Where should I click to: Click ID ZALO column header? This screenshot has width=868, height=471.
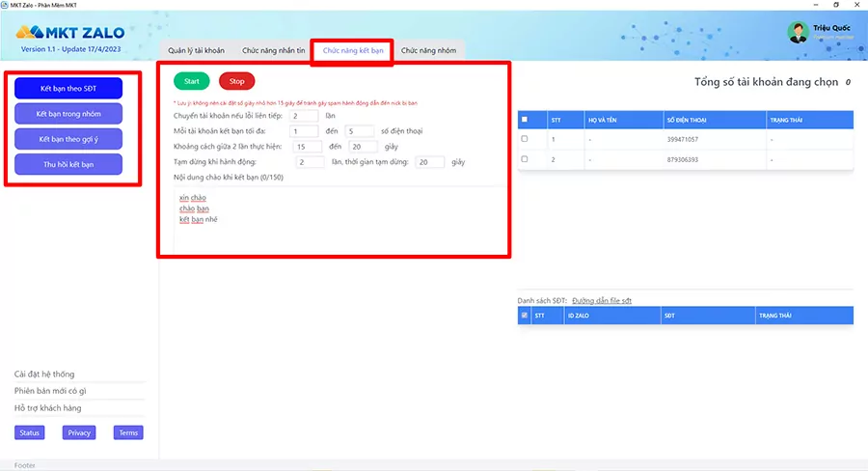[612, 316]
